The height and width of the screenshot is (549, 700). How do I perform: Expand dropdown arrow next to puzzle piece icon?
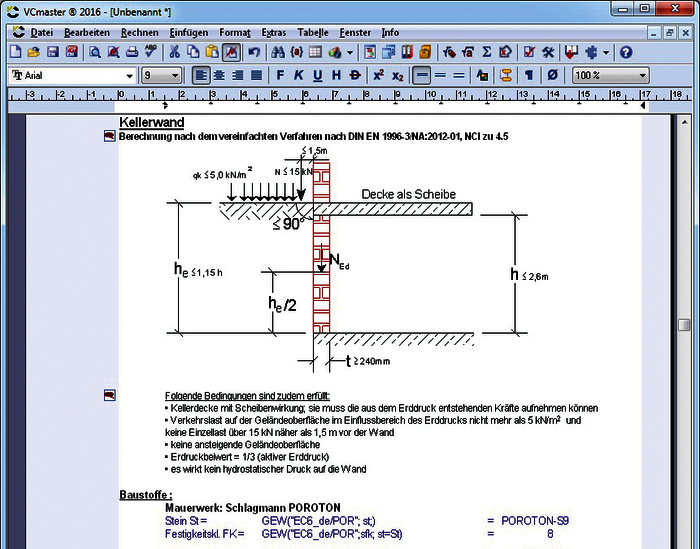pyautogui.click(x=606, y=52)
